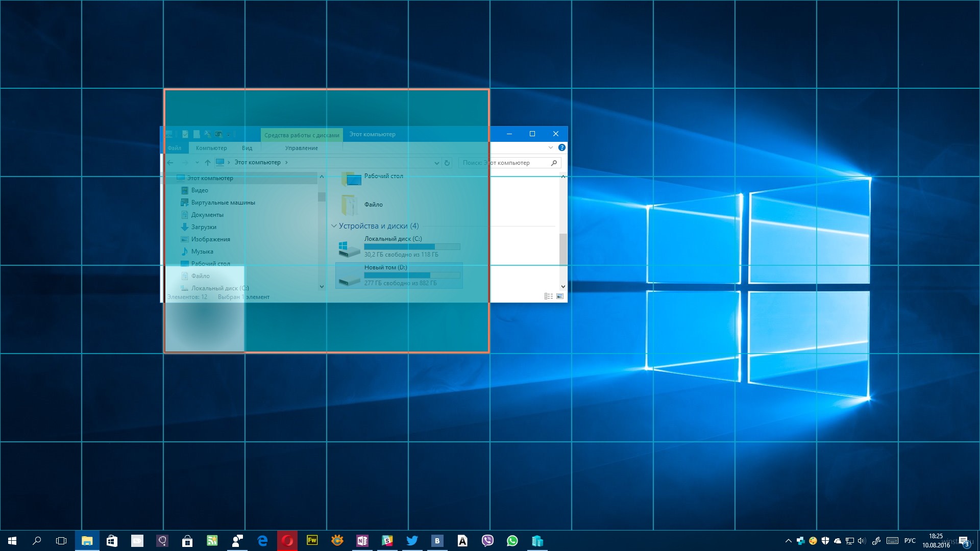Open Quick Access Toolbar customize dropdown
The height and width of the screenshot is (551, 980).
point(228,135)
